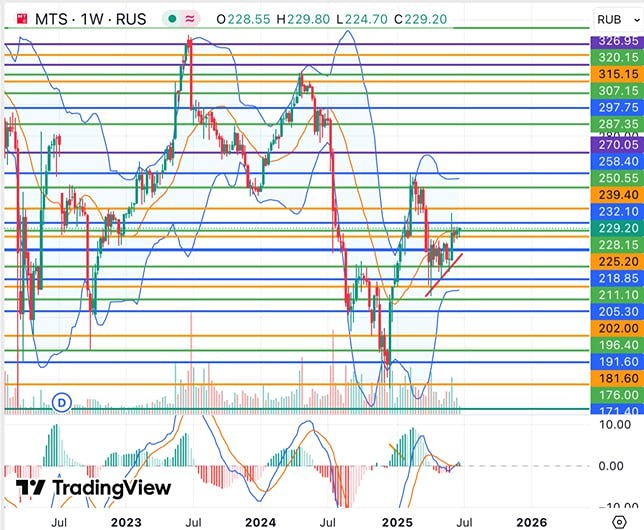Click the 258.40 price label
Image resolution: width=644 pixels, height=530 pixels.
[x=617, y=161]
